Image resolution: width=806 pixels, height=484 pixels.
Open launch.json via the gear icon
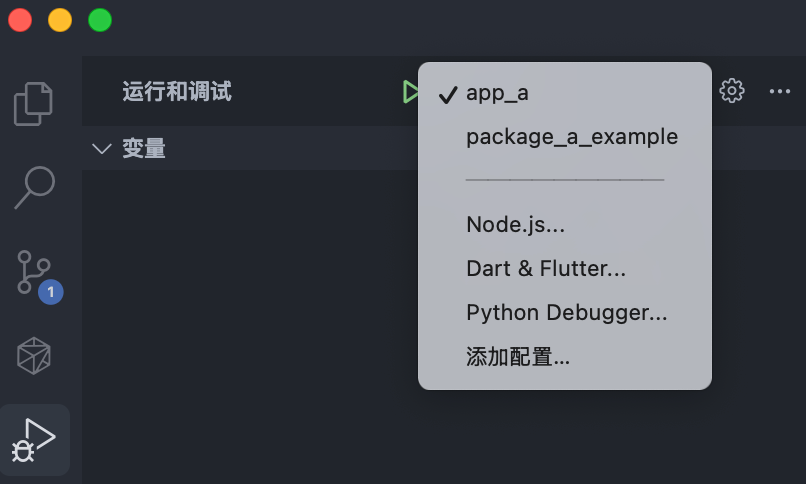point(732,91)
